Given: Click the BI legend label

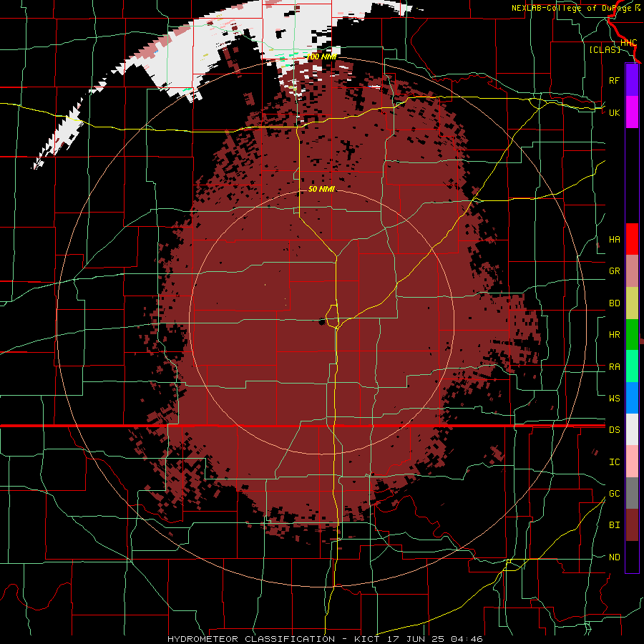Looking at the screenshot, I should (614, 525).
